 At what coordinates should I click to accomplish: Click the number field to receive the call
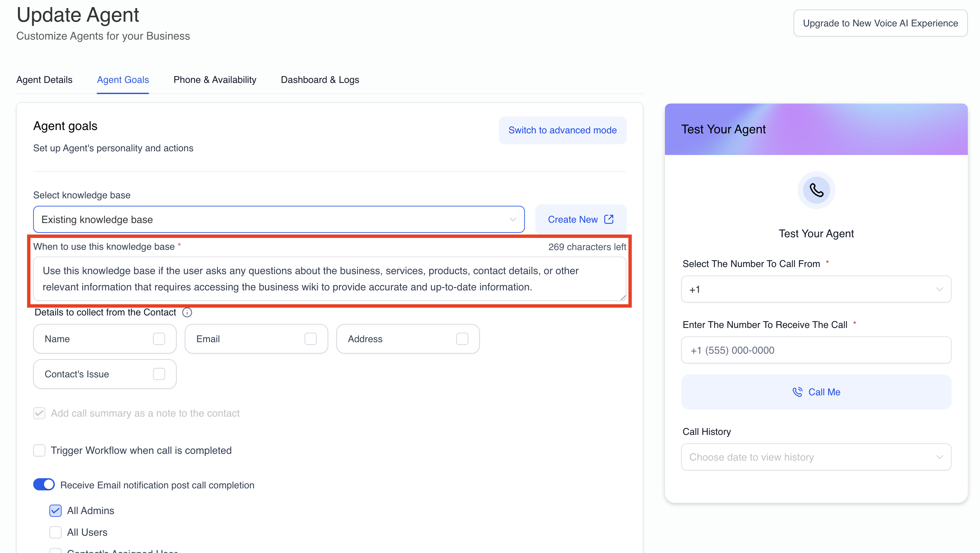click(x=816, y=350)
